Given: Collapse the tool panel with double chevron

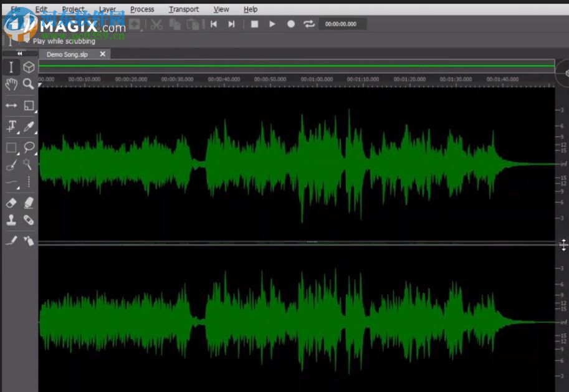Looking at the screenshot, I should click(19, 55).
